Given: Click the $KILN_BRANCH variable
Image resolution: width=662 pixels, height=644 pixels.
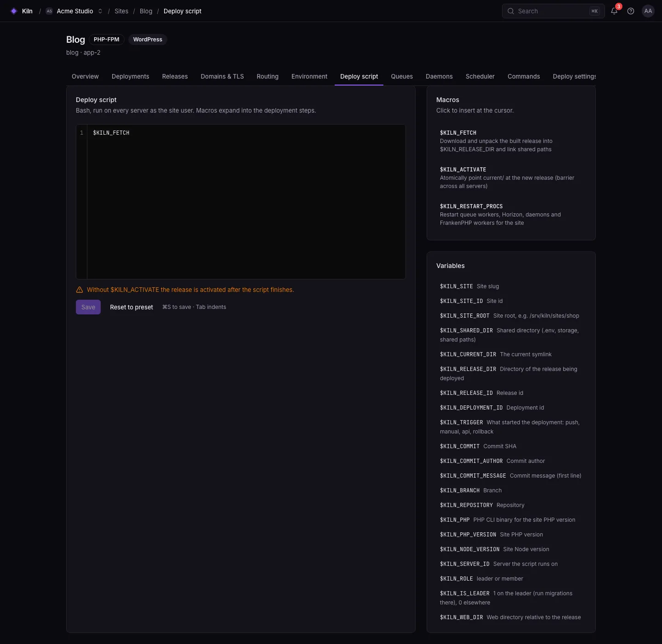Looking at the screenshot, I should (x=511, y=490).
